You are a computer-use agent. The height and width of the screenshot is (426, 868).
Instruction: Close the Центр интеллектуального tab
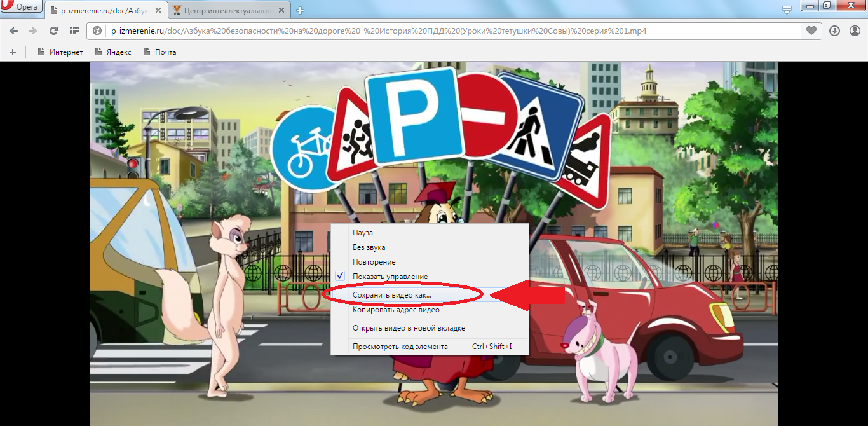[x=282, y=10]
